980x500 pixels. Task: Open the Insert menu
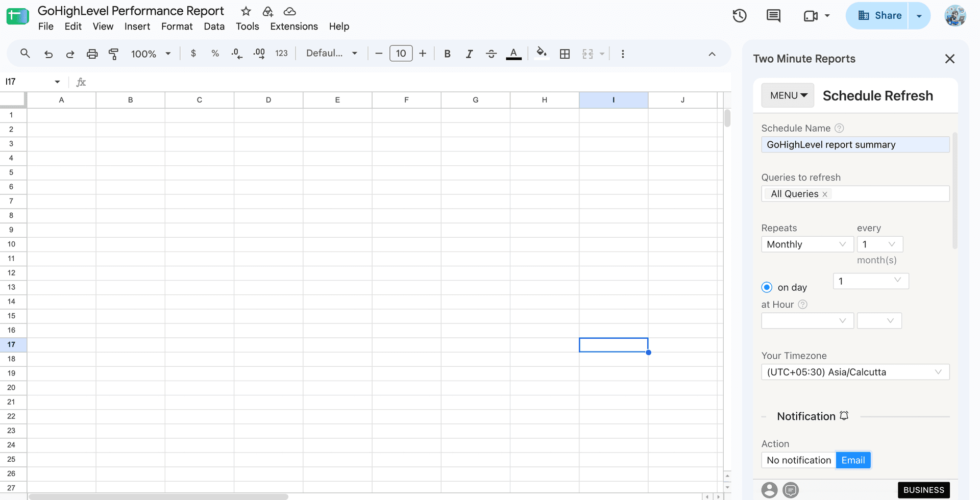[x=137, y=27]
